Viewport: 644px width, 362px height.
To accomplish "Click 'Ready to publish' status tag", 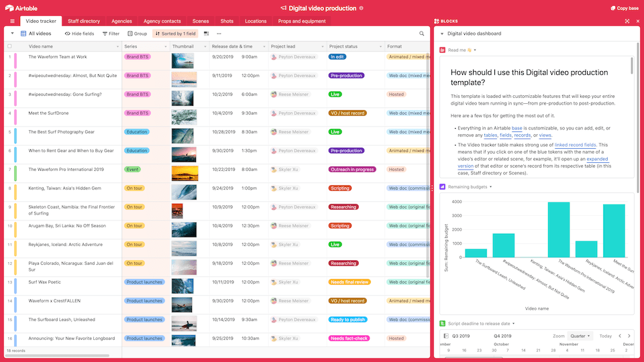I will 348,319.
